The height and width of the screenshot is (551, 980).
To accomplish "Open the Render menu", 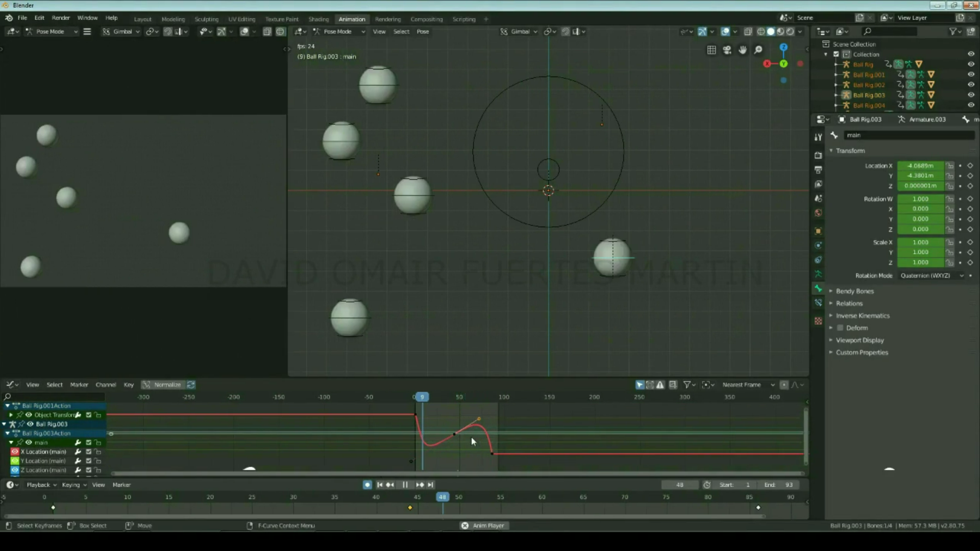I will point(61,18).
